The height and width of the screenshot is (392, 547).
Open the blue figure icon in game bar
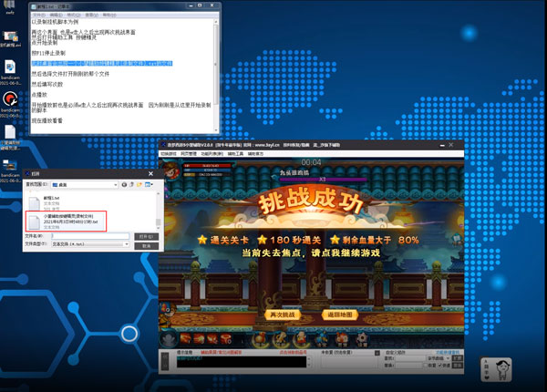point(321,338)
